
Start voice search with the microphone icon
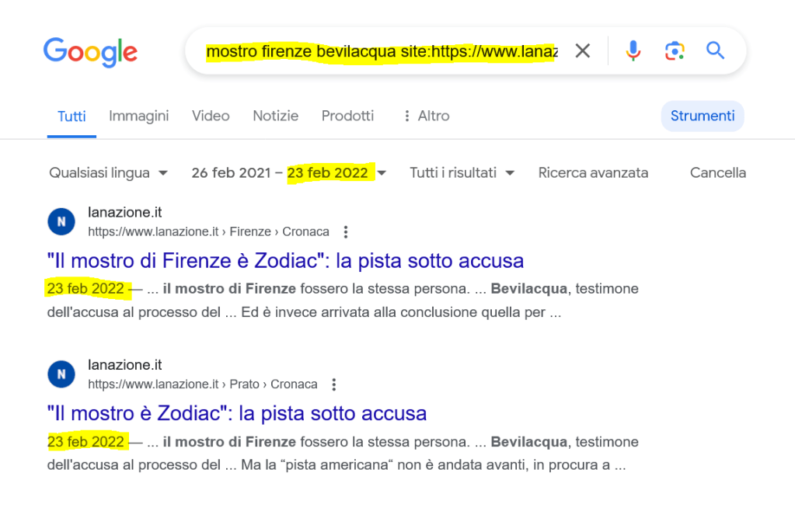coord(633,51)
